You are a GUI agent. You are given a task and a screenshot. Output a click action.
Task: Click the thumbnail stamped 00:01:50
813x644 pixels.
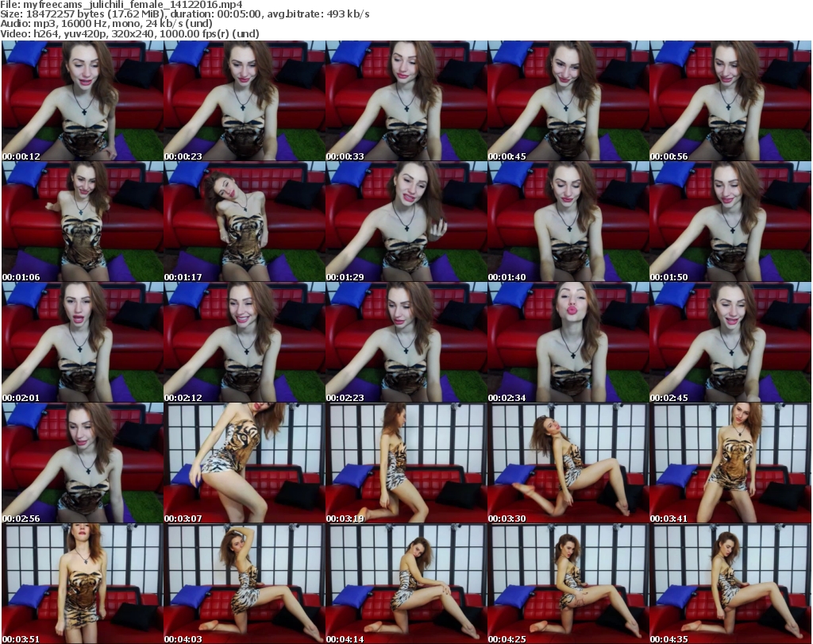pyautogui.click(x=730, y=222)
